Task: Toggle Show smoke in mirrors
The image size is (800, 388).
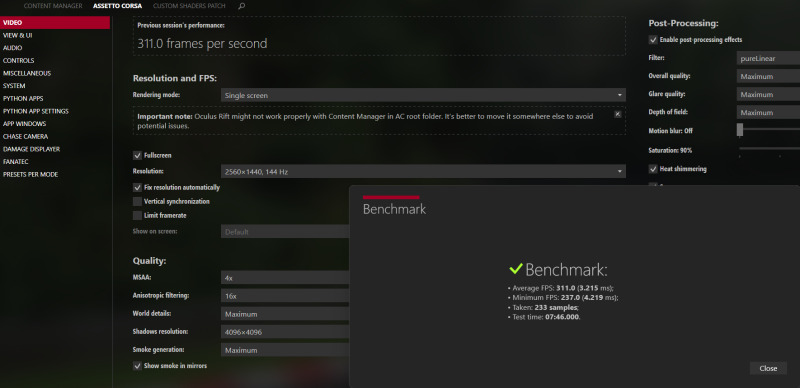Action: pyautogui.click(x=137, y=366)
